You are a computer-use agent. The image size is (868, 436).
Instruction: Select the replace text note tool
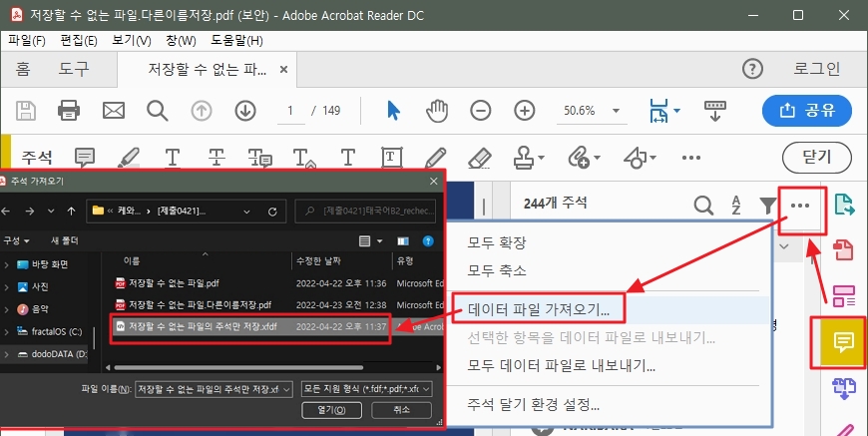coord(259,158)
